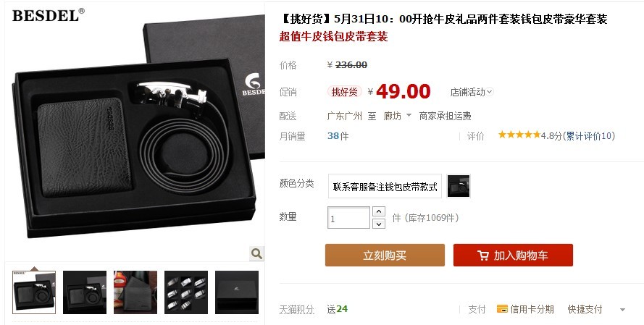Click the 挑好货 promotion badge
The image size is (644, 325).
pyautogui.click(x=344, y=92)
